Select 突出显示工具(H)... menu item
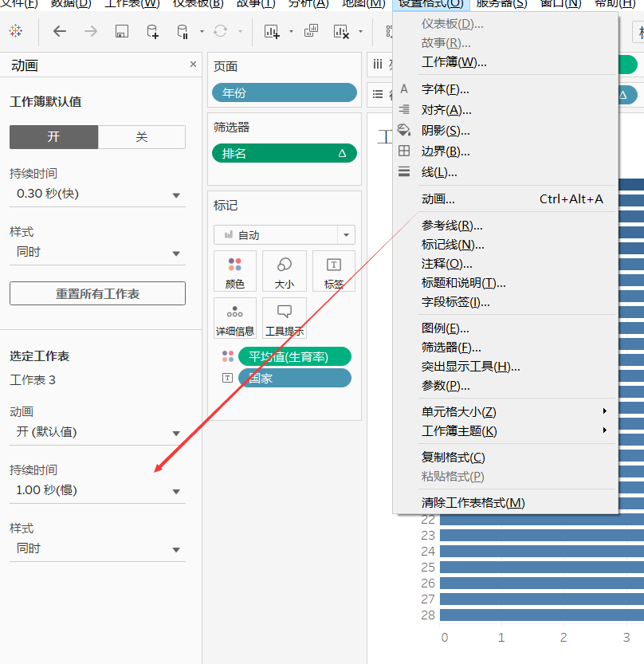The image size is (644, 664). coord(505,367)
